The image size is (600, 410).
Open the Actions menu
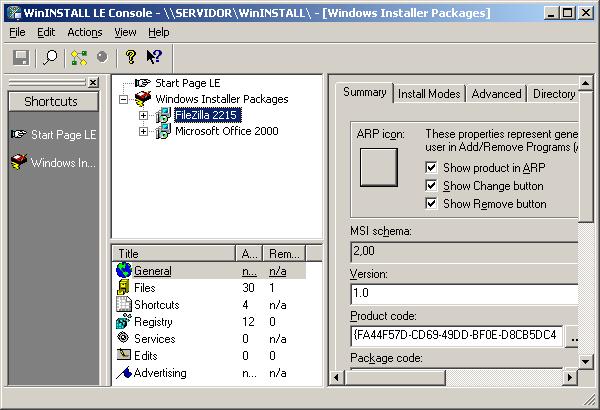(85, 32)
